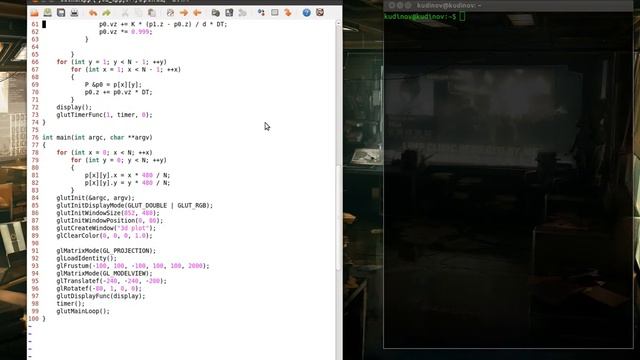The width and height of the screenshot is (640, 360).
Task: Click the 'glutInitWindowSize' line
Action: (108, 213)
